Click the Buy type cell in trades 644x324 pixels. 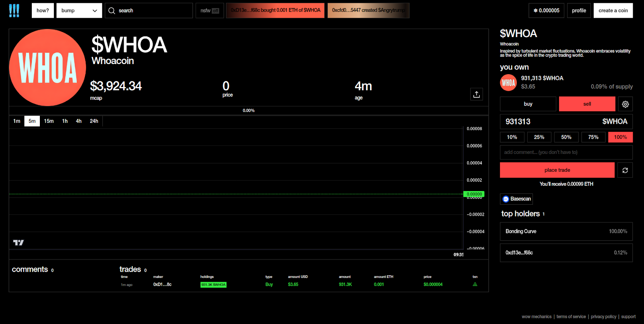point(269,285)
